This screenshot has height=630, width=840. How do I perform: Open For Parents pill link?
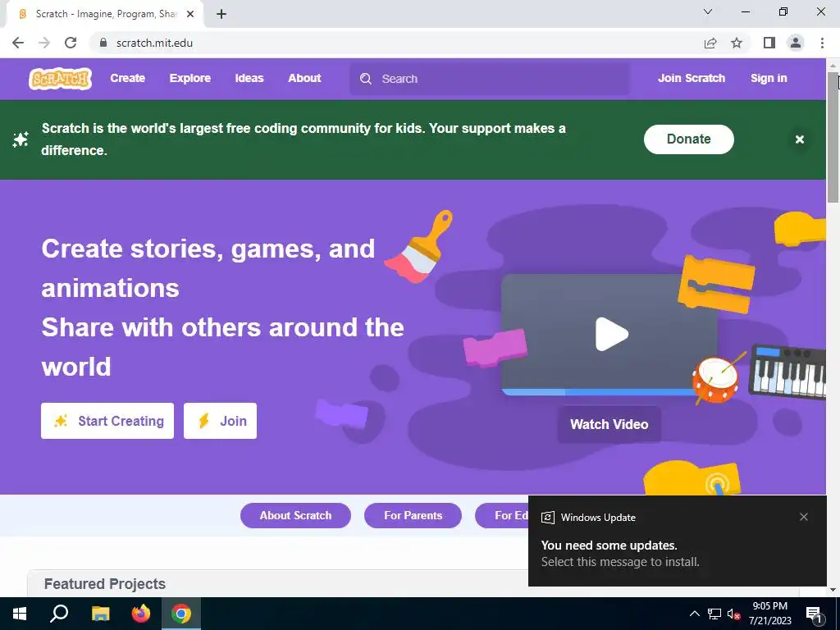point(413,515)
